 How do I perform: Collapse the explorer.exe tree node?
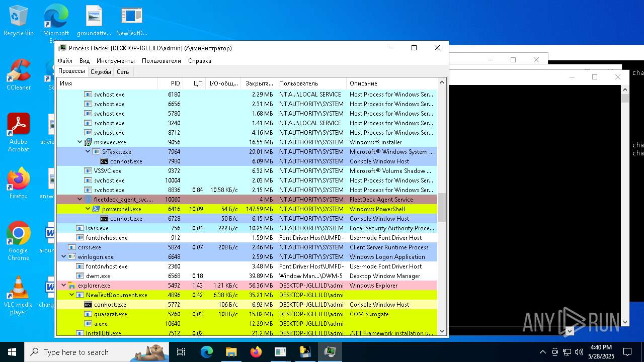click(x=63, y=286)
